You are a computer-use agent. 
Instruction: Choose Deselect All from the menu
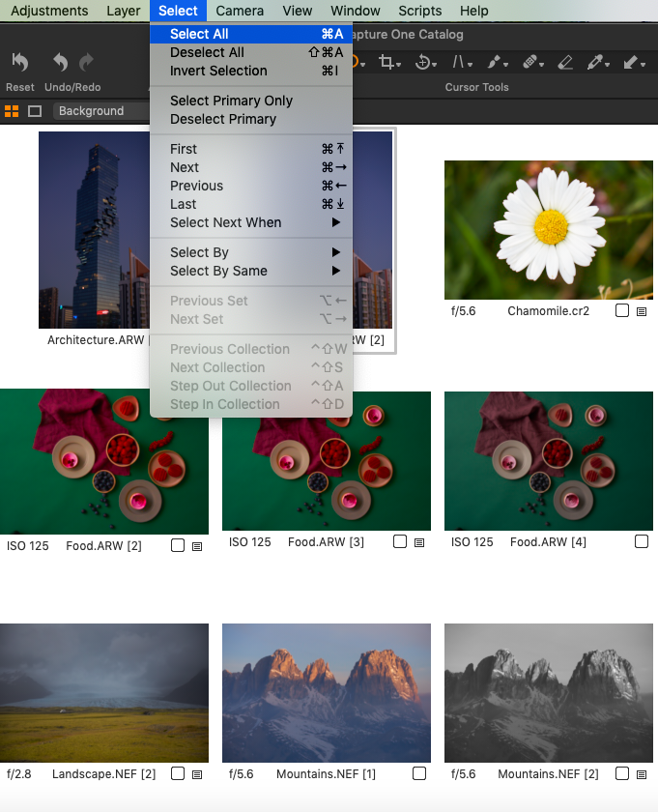251,52
